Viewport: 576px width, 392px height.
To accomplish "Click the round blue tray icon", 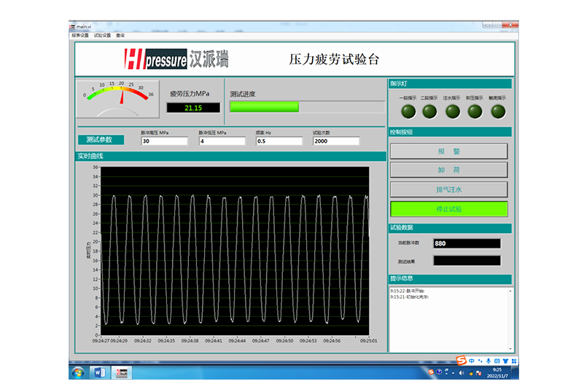I will (439, 372).
